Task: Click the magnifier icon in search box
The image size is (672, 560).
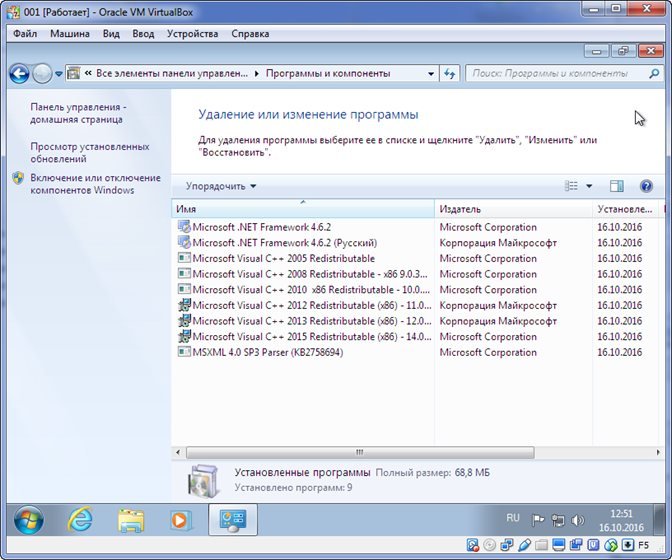Action: [x=654, y=74]
